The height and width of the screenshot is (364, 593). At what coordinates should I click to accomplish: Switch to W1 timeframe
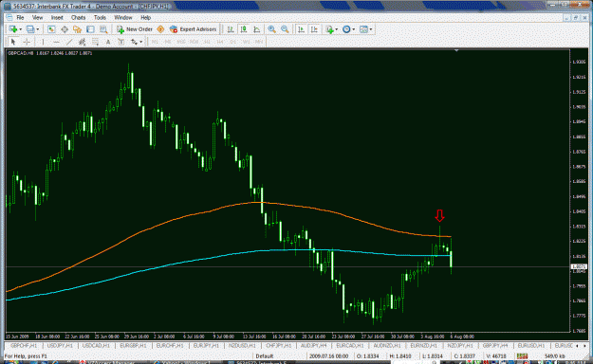tap(246, 42)
